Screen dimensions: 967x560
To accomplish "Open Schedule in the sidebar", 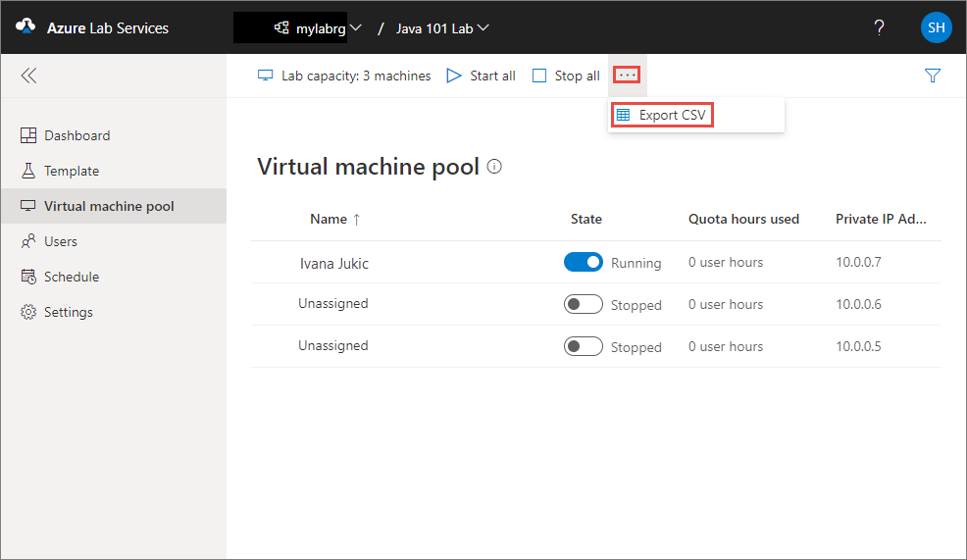I will (114, 277).
